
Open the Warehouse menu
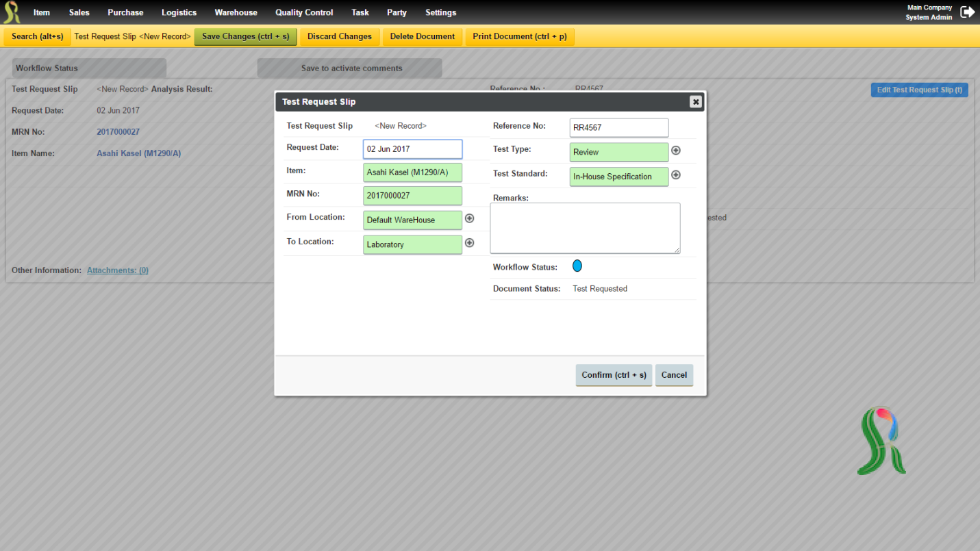point(236,12)
